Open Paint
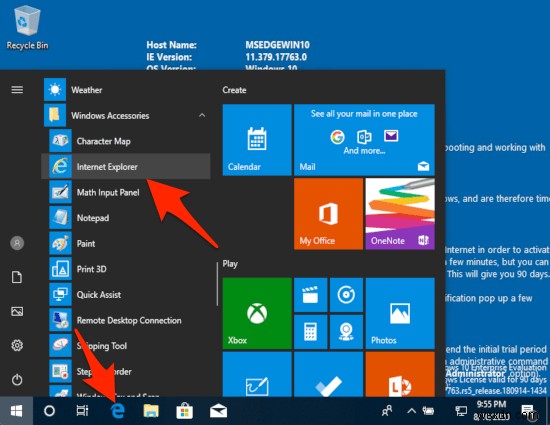 (x=126, y=243)
